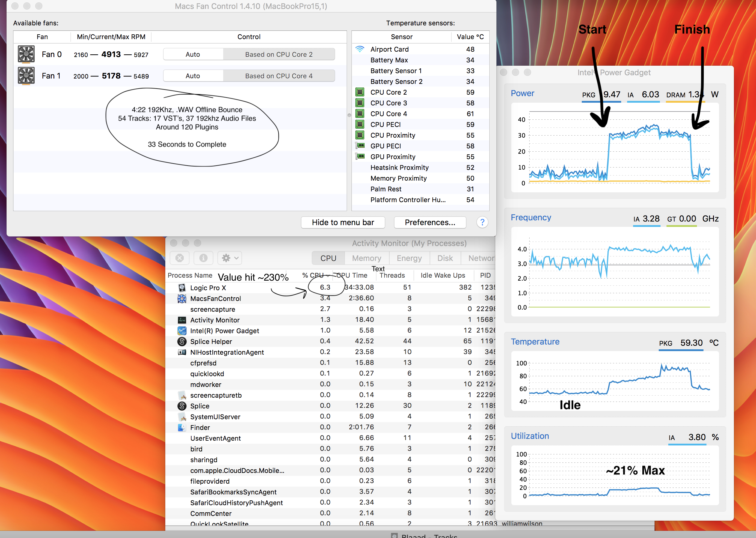
Task: Click Hide to menu bar button
Action: (x=343, y=222)
